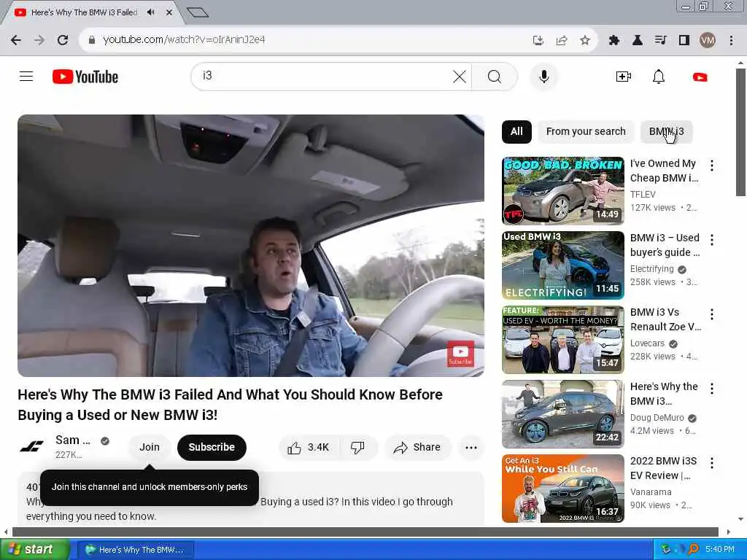Open title I've Owned My Cheap BMW i...
This screenshot has width=747, height=560.
664,171
